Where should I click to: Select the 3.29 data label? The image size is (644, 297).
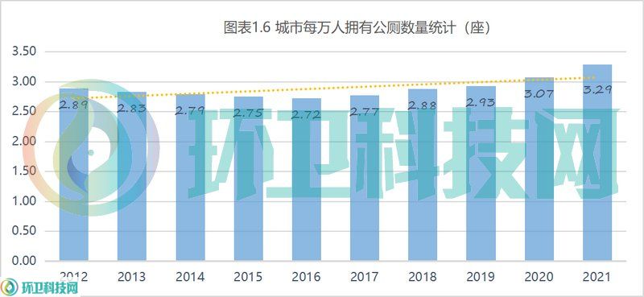(597, 89)
